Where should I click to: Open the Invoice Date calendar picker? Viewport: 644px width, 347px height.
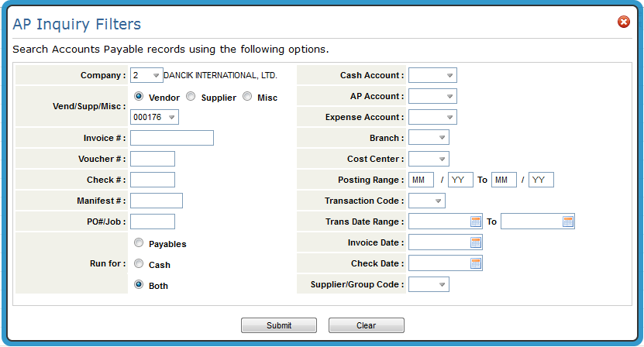(x=476, y=242)
